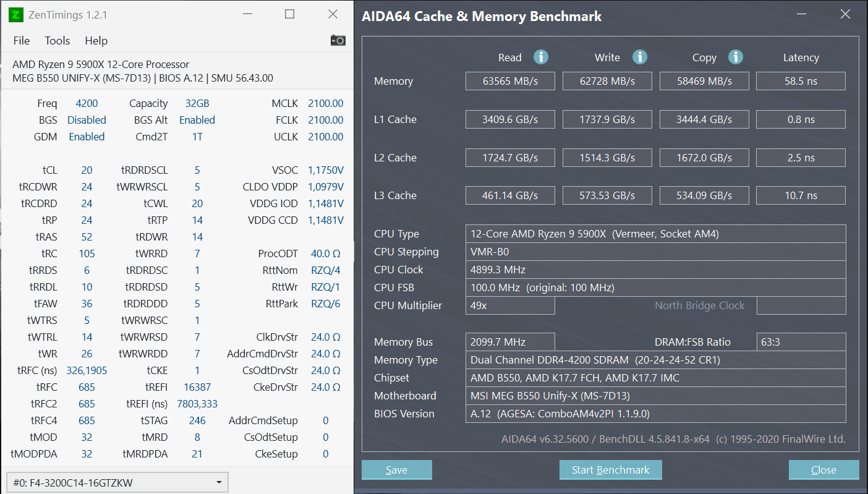
Task: Click the Capacity value 32GB
Action: point(197,103)
